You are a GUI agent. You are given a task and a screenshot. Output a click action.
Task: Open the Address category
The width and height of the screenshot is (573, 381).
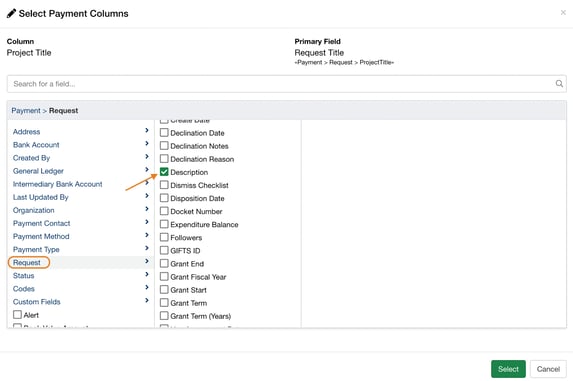pos(26,132)
